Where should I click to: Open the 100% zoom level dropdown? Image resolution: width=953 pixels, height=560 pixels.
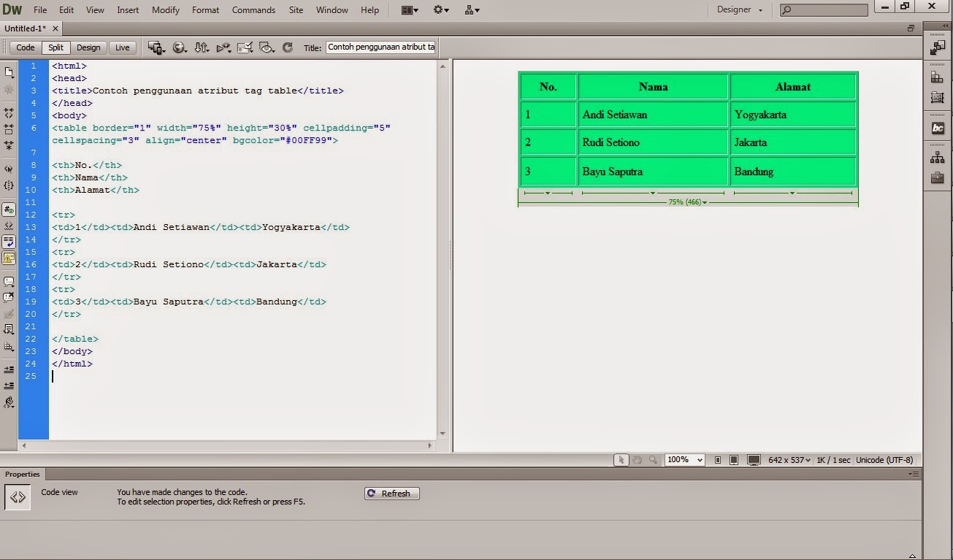[x=684, y=460]
